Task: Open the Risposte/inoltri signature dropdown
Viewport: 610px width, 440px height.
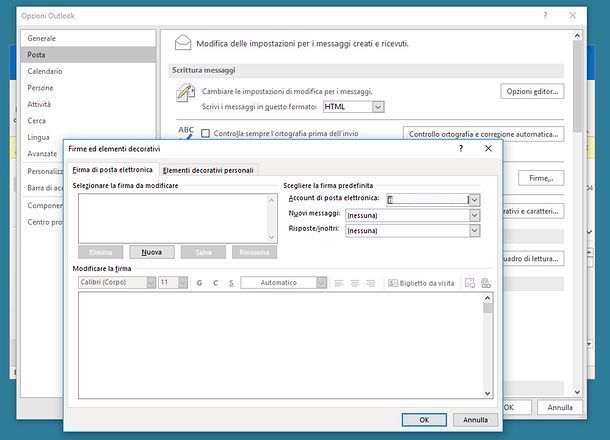Action: click(474, 230)
